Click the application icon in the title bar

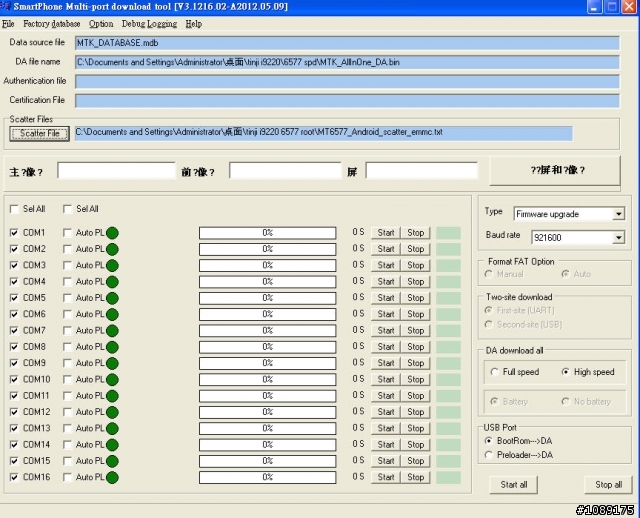[x=6, y=7]
